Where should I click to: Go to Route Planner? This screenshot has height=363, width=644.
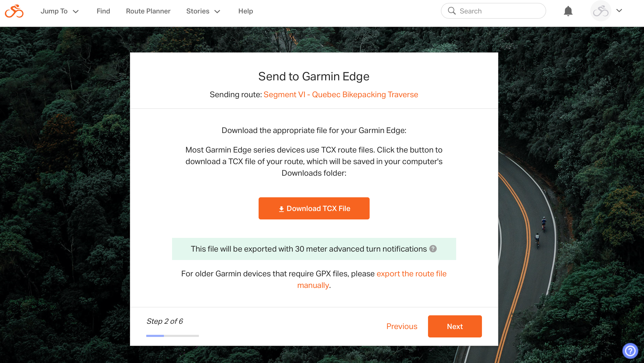tap(148, 11)
